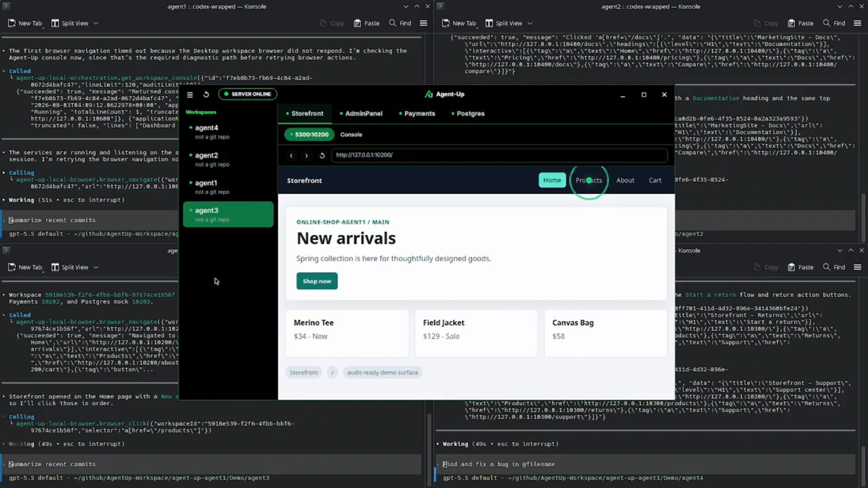
Task: Open the Merino Tee product card
Action: coord(347,333)
